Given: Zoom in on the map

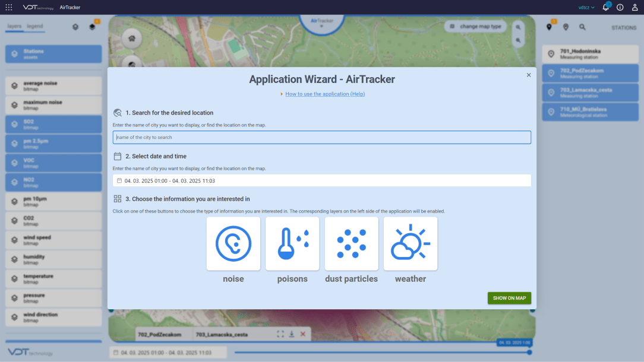Looking at the screenshot, I should click(518, 27).
